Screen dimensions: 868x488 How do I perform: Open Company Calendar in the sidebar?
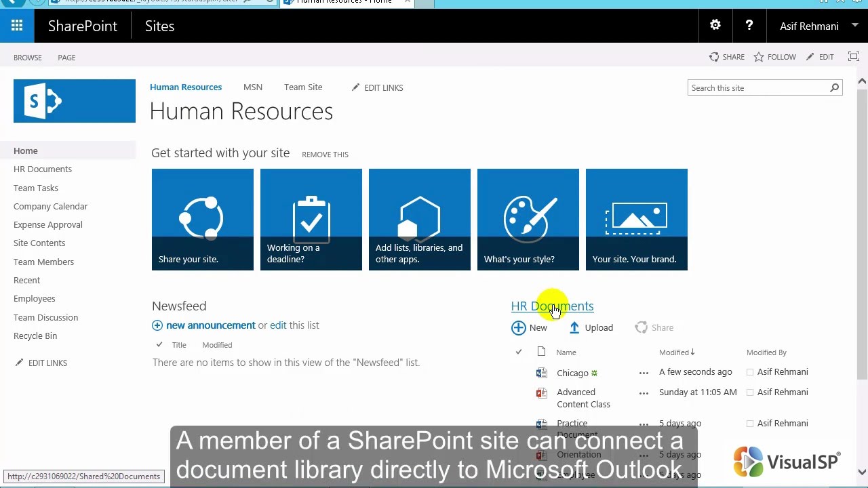coord(51,206)
